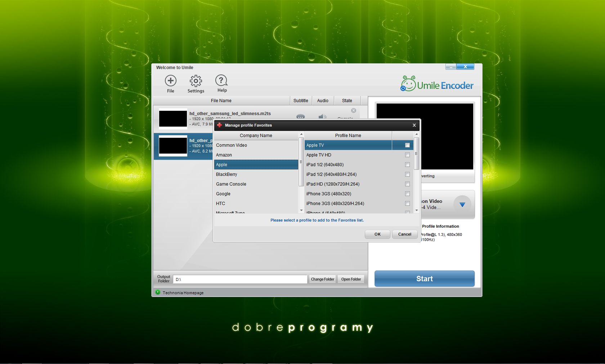Tick the iPad 1/2 (640x480/H.264) checkbox
Screen dimensions: 605x364
[x=407, y=174]
